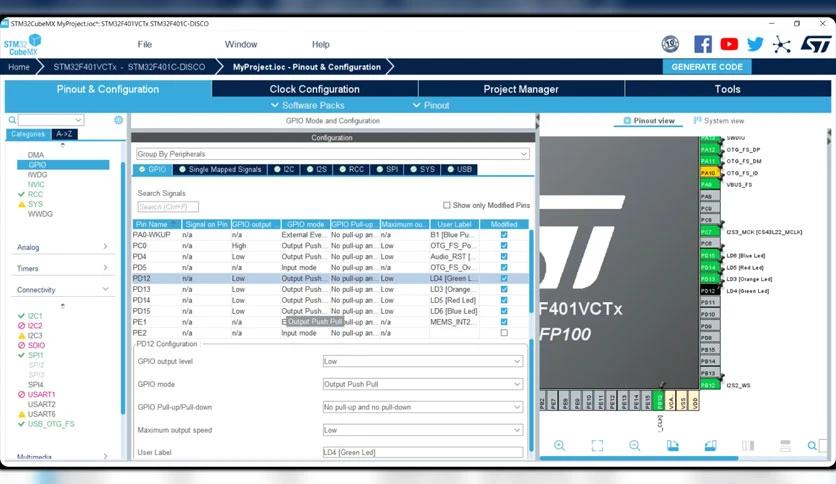Click the GPIO table vertical scrollbar

coord(531,272)
